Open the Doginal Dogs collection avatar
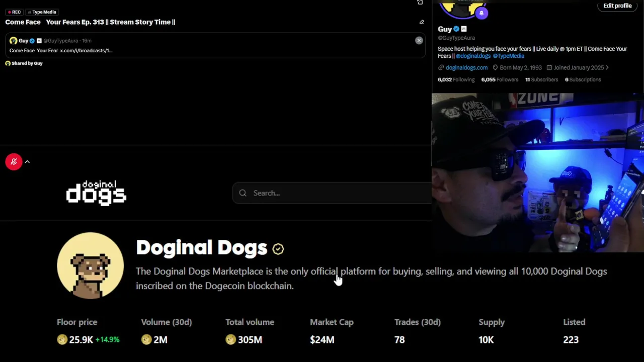 pyautogui.click(x=90, y=265)
